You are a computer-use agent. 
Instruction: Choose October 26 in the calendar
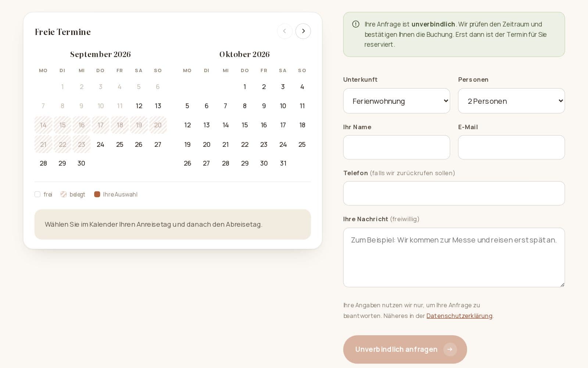[187, 163]
